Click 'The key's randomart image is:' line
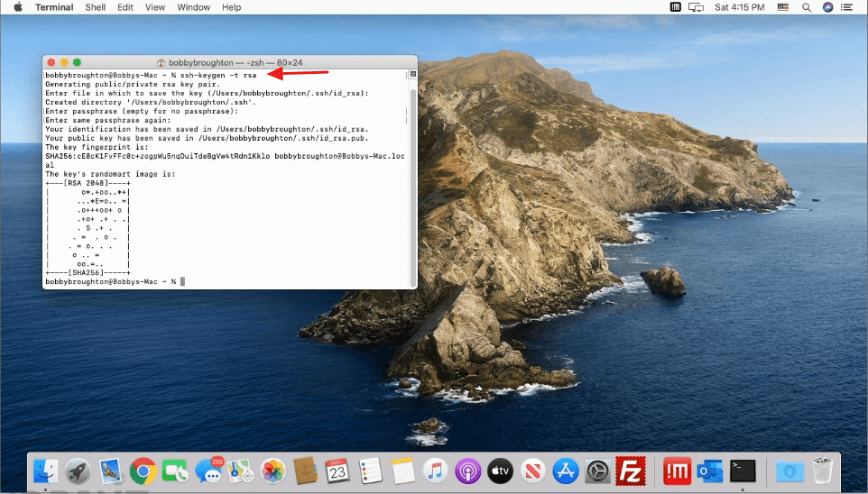This screenshot has height=494, width=868. click(x=110, y=174)
